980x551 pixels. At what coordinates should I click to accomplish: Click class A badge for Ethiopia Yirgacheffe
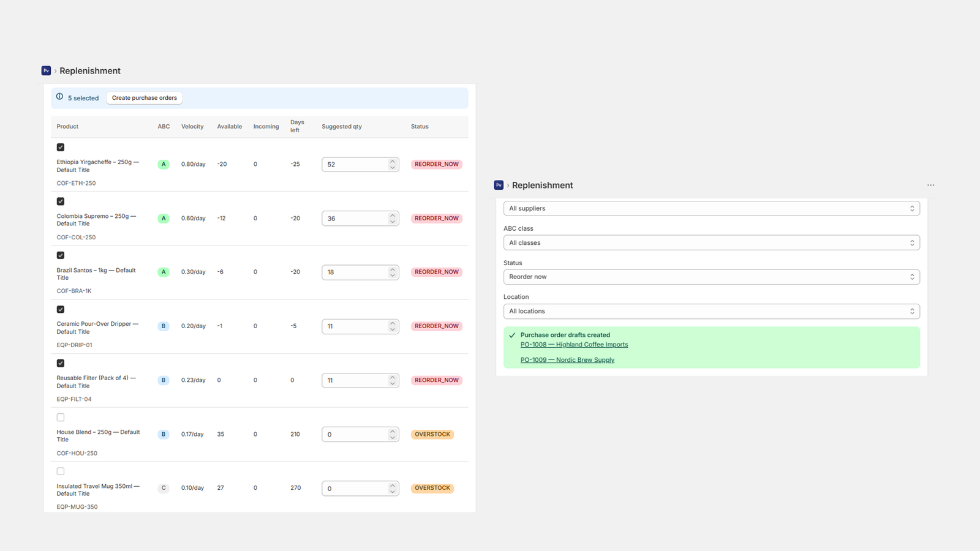tap(164, 164)
